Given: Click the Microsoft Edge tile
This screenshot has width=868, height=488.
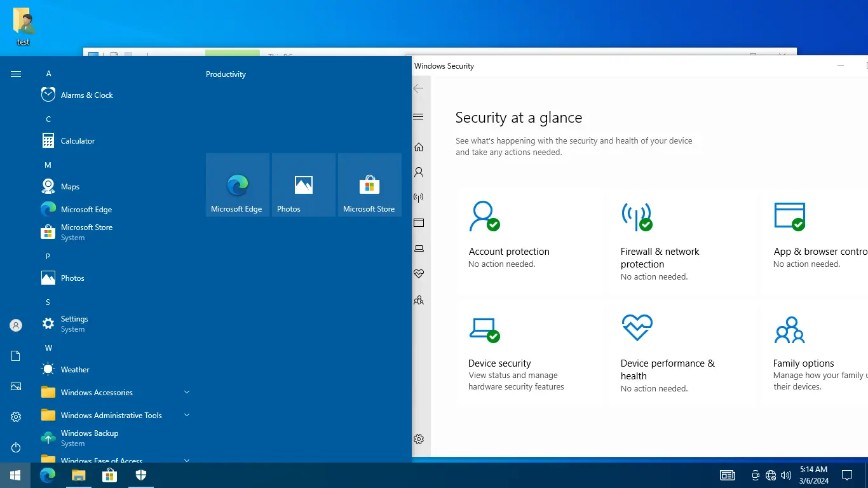Looking at the screenshot, I should [238, 185].
